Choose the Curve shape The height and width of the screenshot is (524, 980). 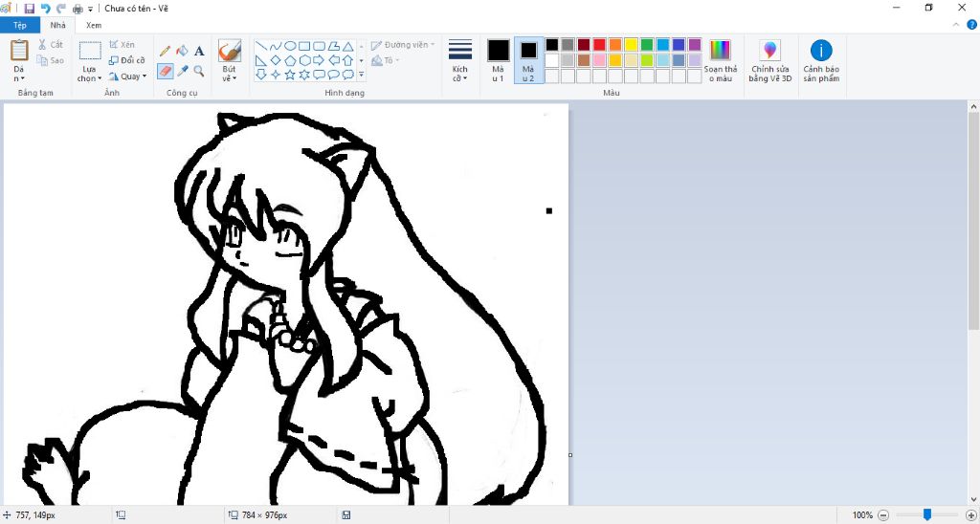276,46
